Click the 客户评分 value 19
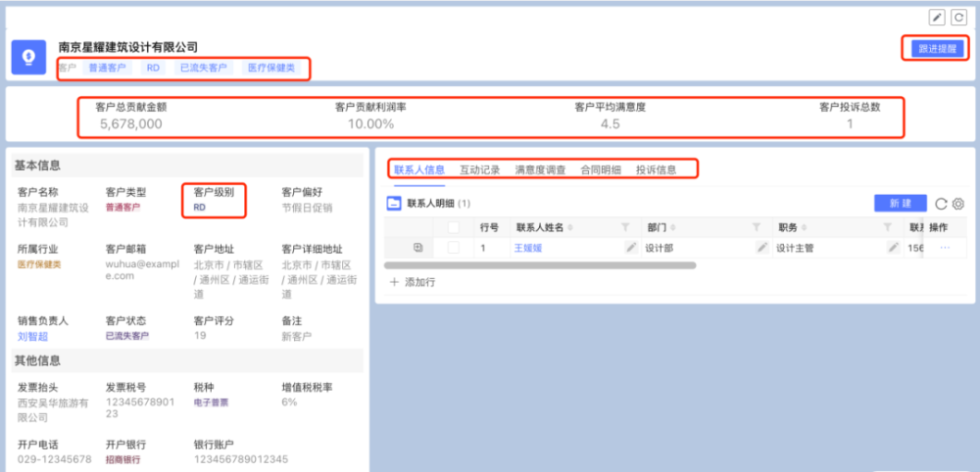The width and height of the screenshot is (980, 472). (x=199, y=337)
